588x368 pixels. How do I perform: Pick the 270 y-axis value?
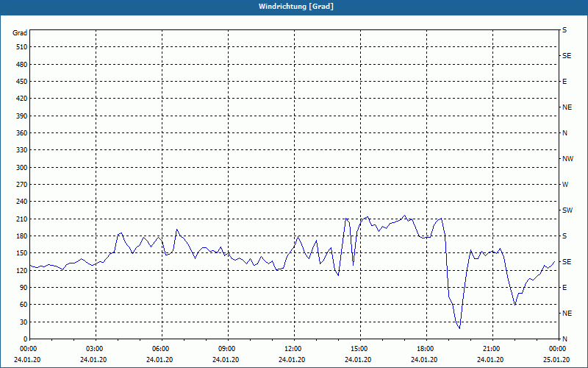click(22, 185)
